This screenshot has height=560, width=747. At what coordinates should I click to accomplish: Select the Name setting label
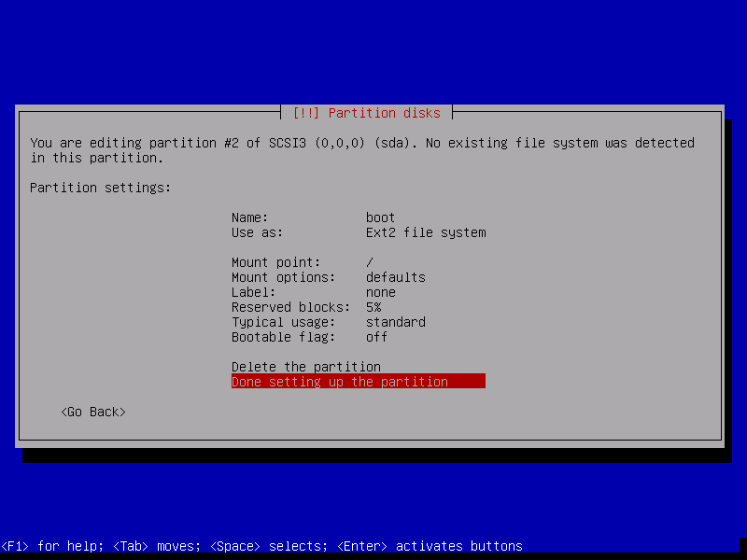pos(250,217)
